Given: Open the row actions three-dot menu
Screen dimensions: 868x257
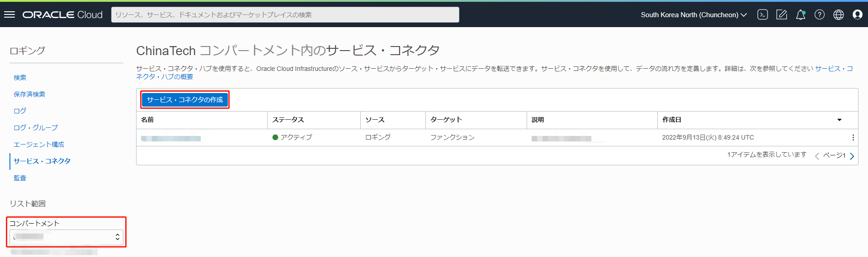Looking at the screenshot, I should (853, 138).
